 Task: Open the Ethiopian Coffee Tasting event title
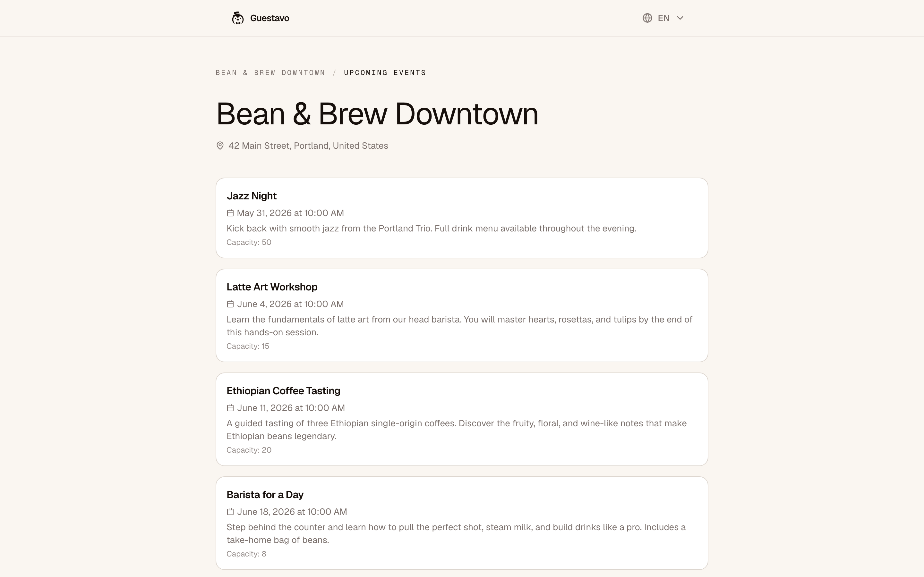click(283, 391)
